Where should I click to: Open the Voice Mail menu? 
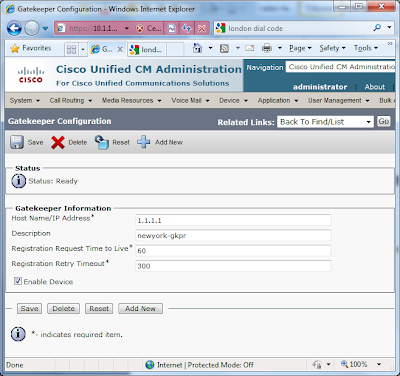point(190,100)
